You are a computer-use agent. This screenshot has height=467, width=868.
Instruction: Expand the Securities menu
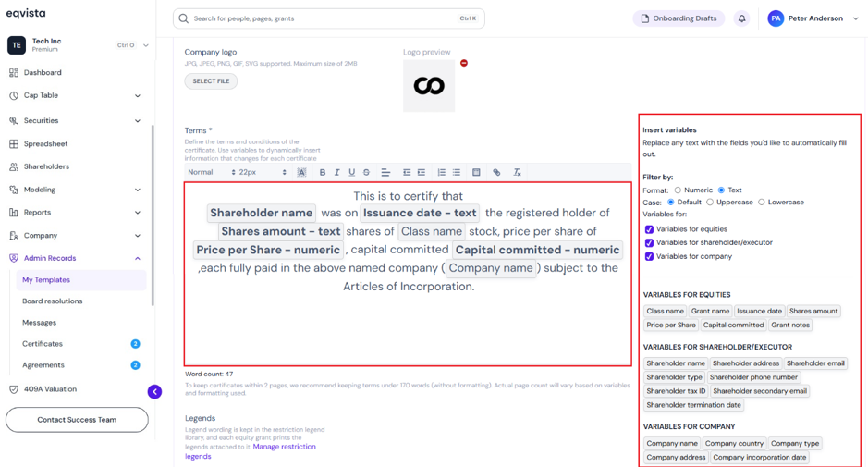point(138,121)
